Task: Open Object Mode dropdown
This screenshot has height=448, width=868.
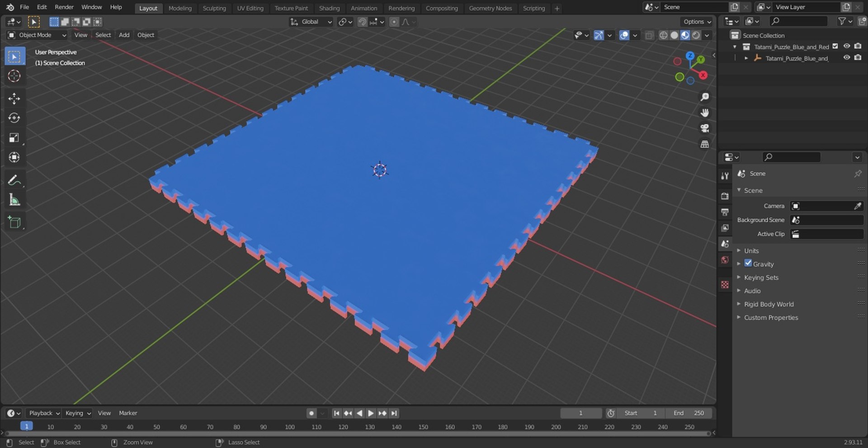Action: tap(37, 35)
